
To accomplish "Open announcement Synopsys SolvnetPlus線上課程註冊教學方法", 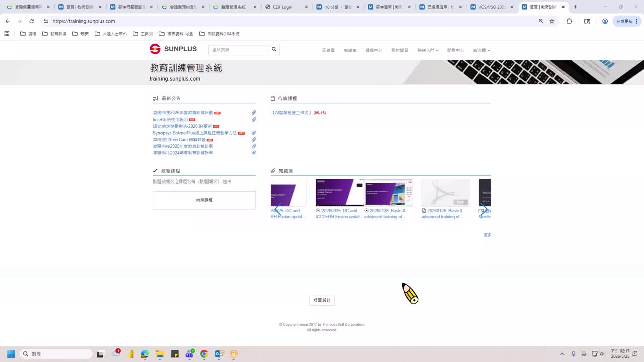I will 195,133.
